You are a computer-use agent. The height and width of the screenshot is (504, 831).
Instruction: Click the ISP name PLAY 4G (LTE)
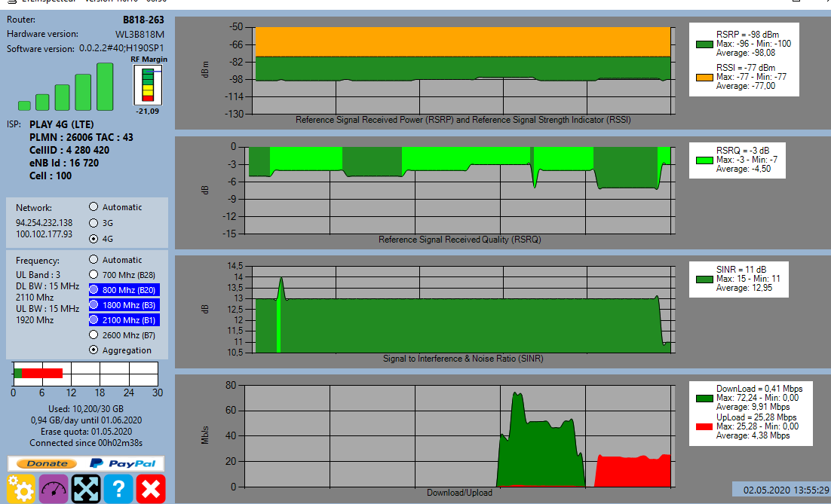coord(62,124)
